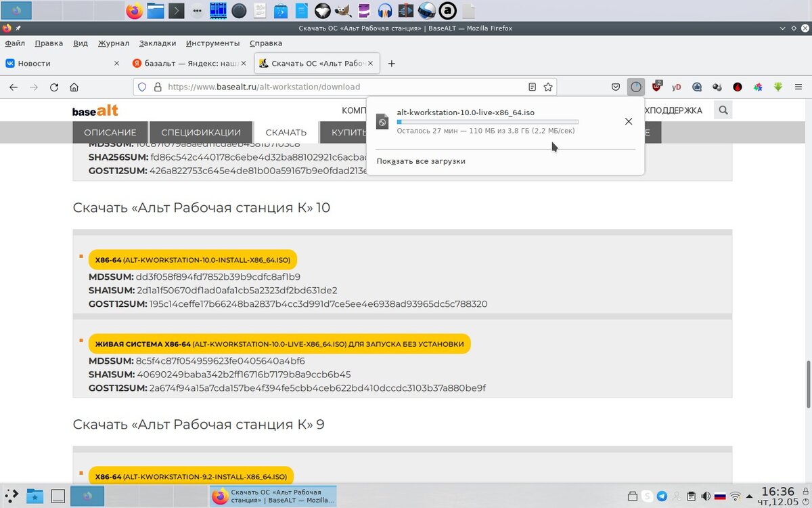Image resolution: width=812 pixels, height=508 pixels.
Task: Open the three-dots launcher in top panel
Action: pos(197,11)
